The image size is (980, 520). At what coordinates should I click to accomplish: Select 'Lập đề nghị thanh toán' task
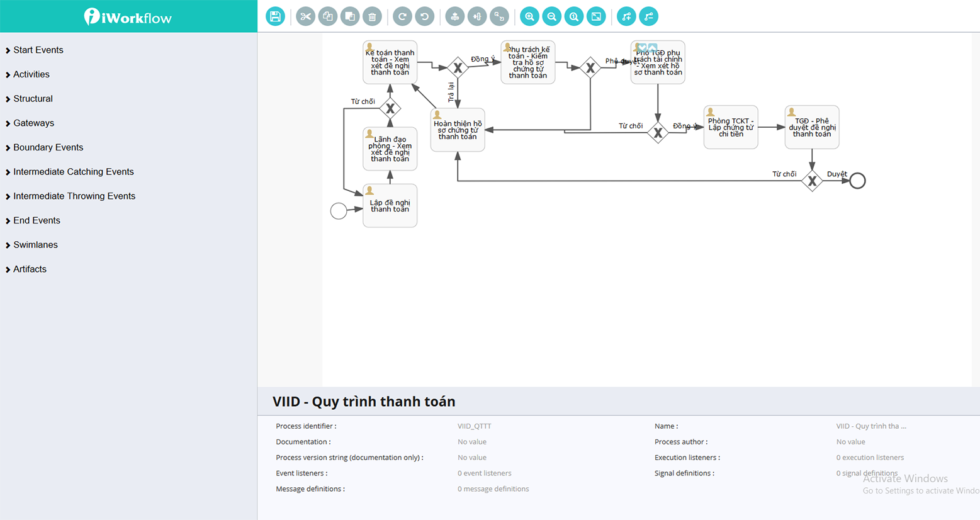pyautogui.click(x=390, y=206)
